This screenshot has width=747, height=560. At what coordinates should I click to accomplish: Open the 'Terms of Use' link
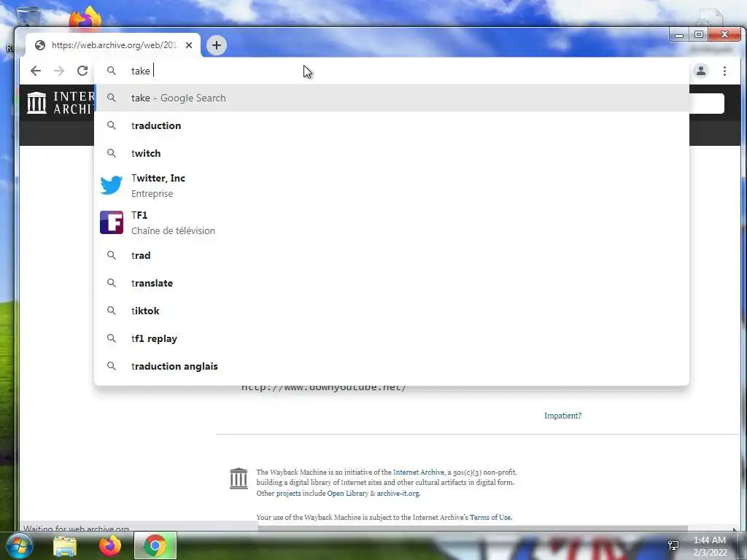click(x=491, y=517)
